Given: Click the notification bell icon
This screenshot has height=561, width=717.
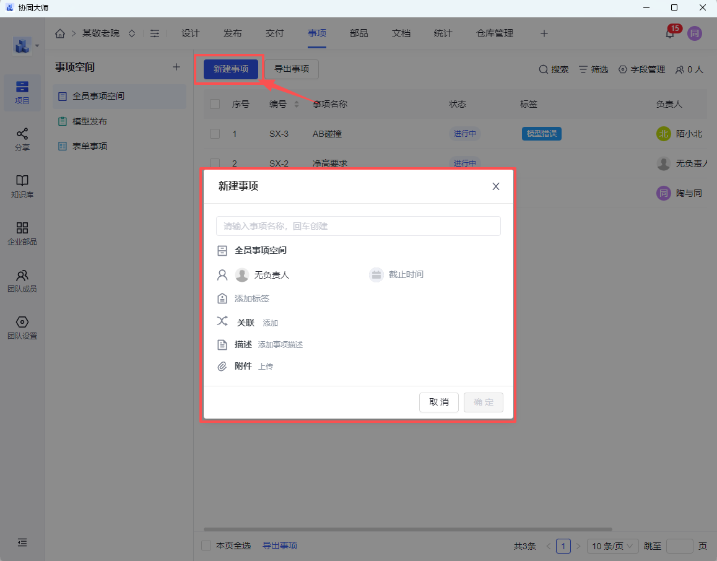Looking at the screenshot, I should (x=670, y=33).
